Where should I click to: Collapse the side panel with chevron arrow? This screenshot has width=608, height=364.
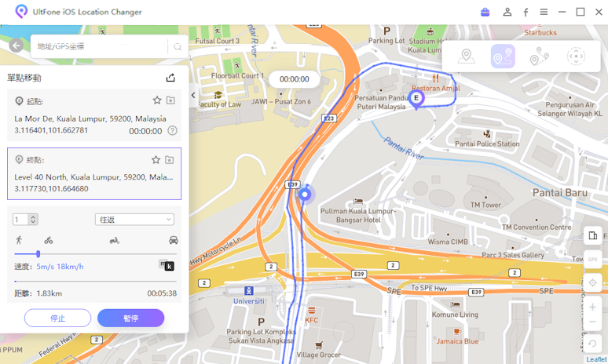coord(193,95)
